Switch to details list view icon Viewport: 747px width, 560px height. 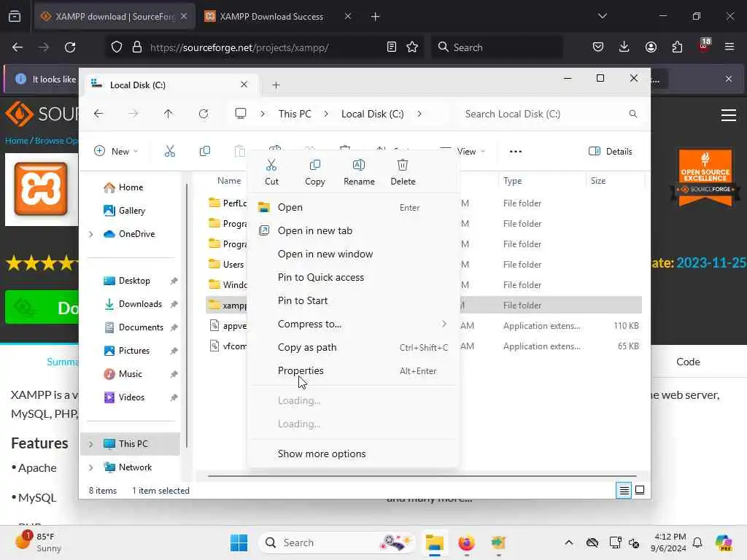[x=624, y=490]
